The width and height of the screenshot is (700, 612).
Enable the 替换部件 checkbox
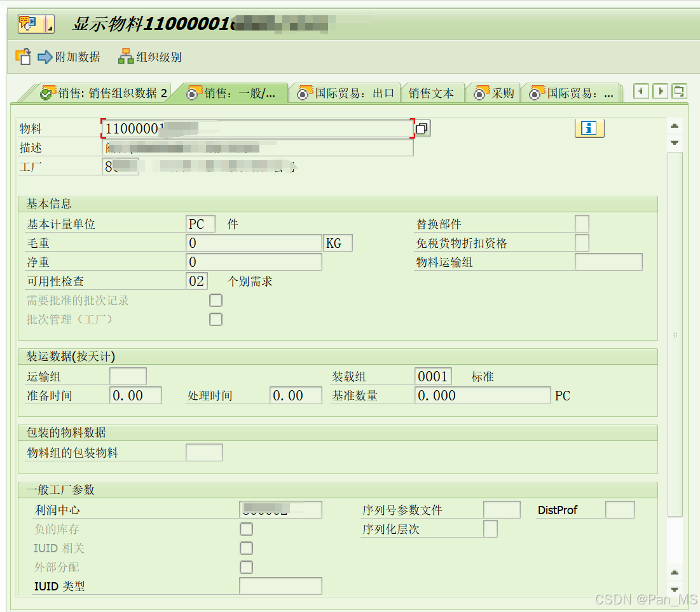tap(582, 223)
